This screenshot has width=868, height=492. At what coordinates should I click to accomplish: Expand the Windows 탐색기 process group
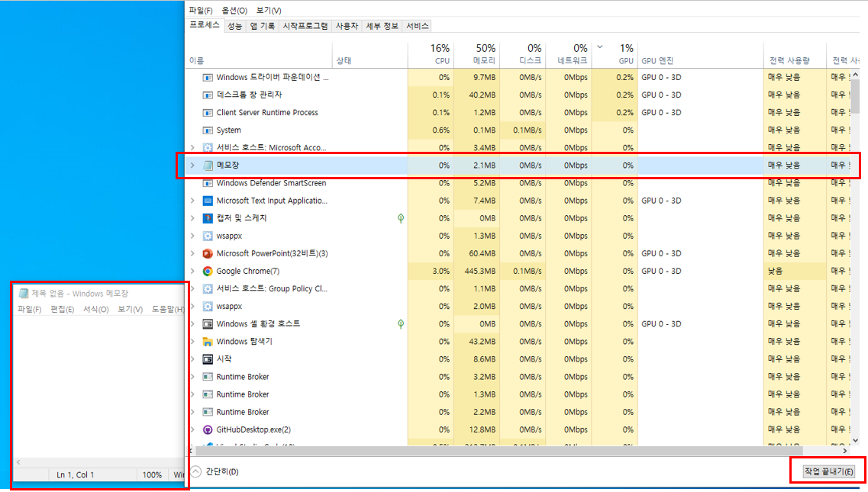tap(192, 342)
